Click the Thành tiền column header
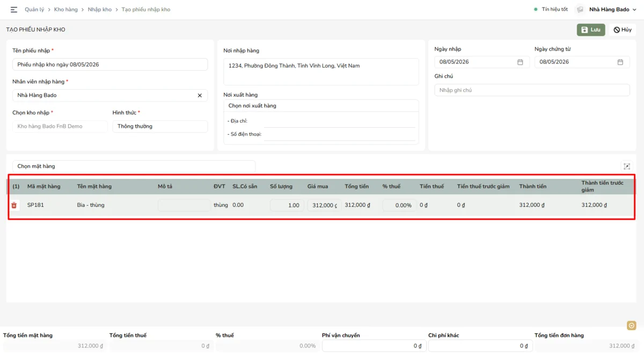 pyautogui.click(x=533, y=186)
